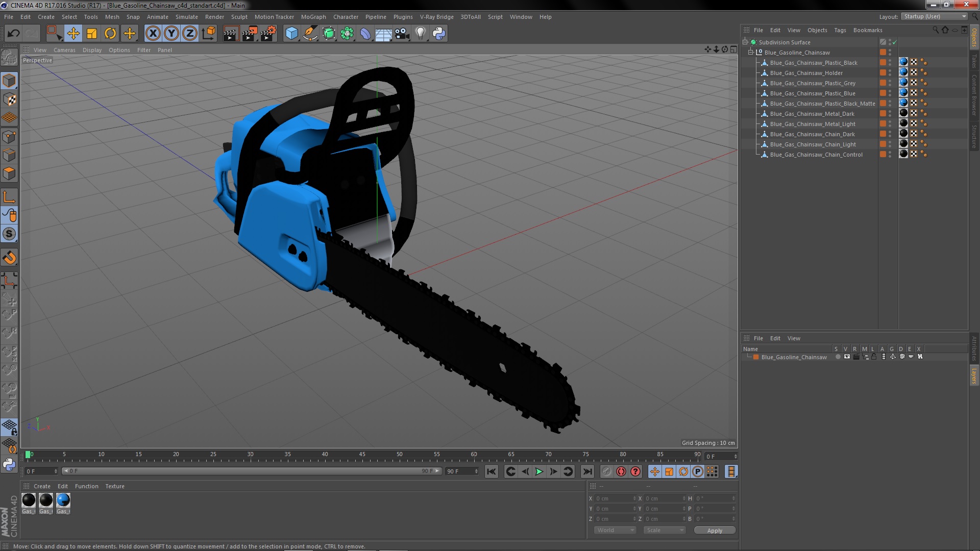Switch to Texture mode

(x=9, y=99)
